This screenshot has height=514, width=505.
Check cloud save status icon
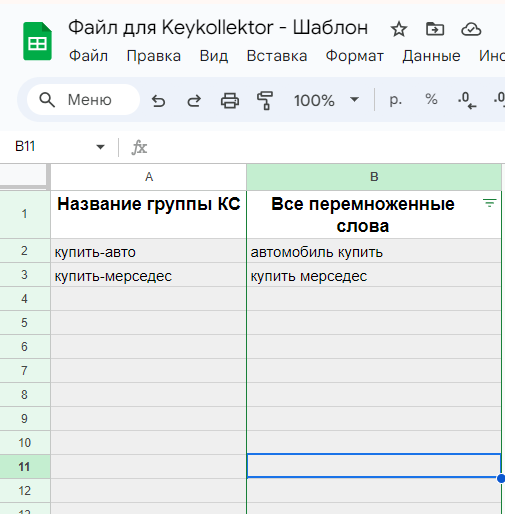(x=471, y=29)
